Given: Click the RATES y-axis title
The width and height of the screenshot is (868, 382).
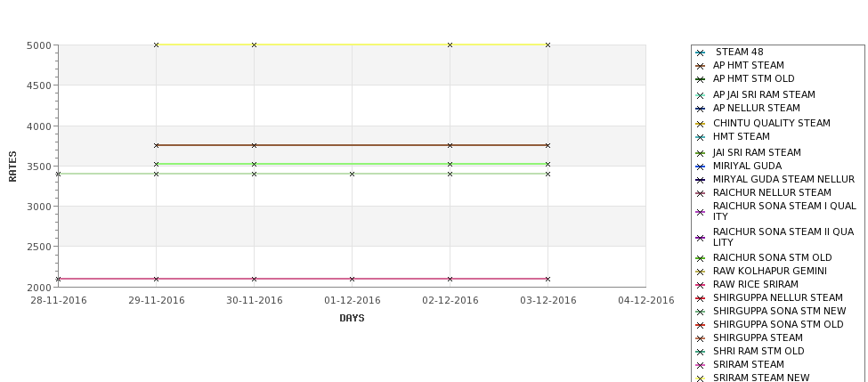Looking at the screenshot, I should [12, 167].
